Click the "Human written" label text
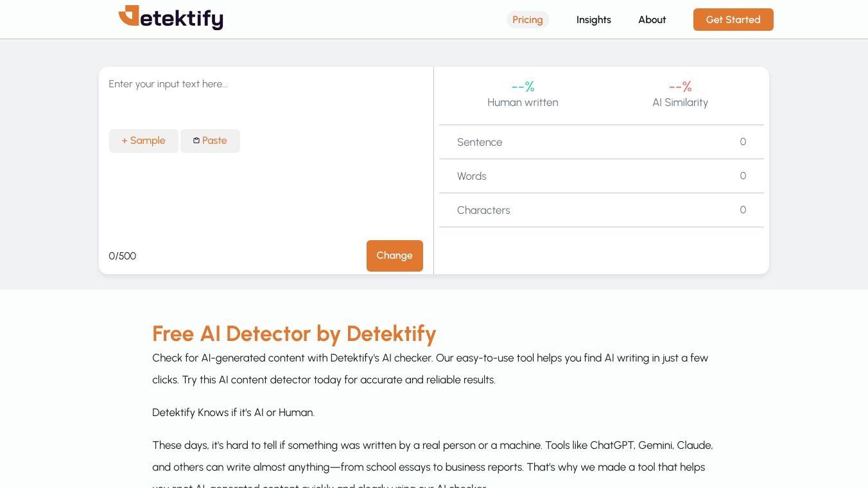This screenshot has width=868, height=488. point(523,103)
